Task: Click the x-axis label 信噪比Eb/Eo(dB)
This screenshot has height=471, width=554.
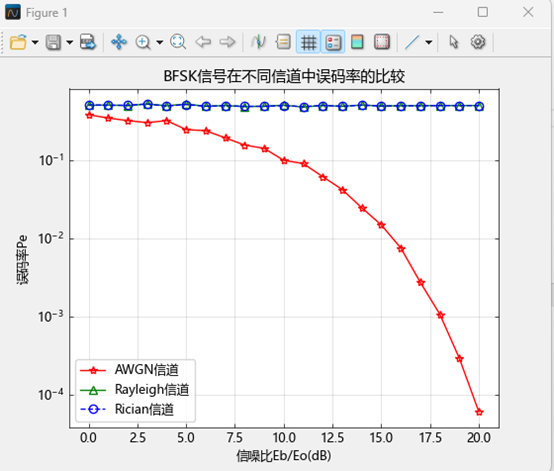Action: coord(284,456)
